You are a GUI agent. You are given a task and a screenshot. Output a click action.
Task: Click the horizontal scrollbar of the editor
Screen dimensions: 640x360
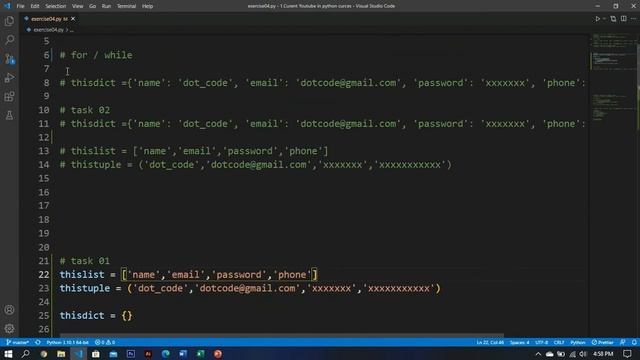click(282, 336)
